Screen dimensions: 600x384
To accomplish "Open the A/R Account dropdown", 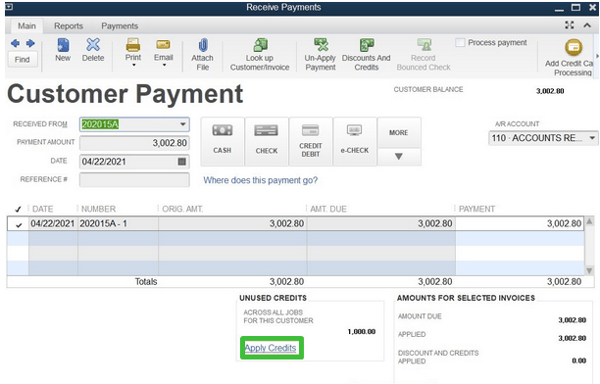I will [592, 138].
